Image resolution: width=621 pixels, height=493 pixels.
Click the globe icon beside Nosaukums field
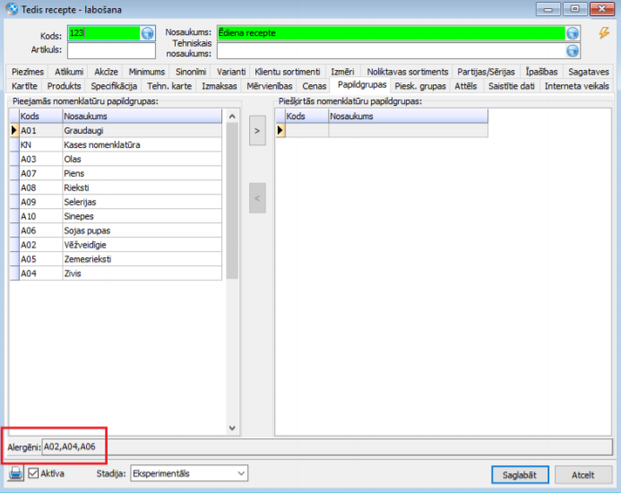click(x=572, y=33)
